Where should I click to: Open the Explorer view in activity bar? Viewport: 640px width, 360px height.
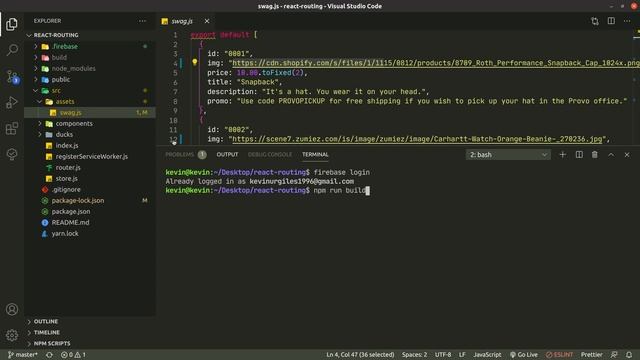[12, 24]
